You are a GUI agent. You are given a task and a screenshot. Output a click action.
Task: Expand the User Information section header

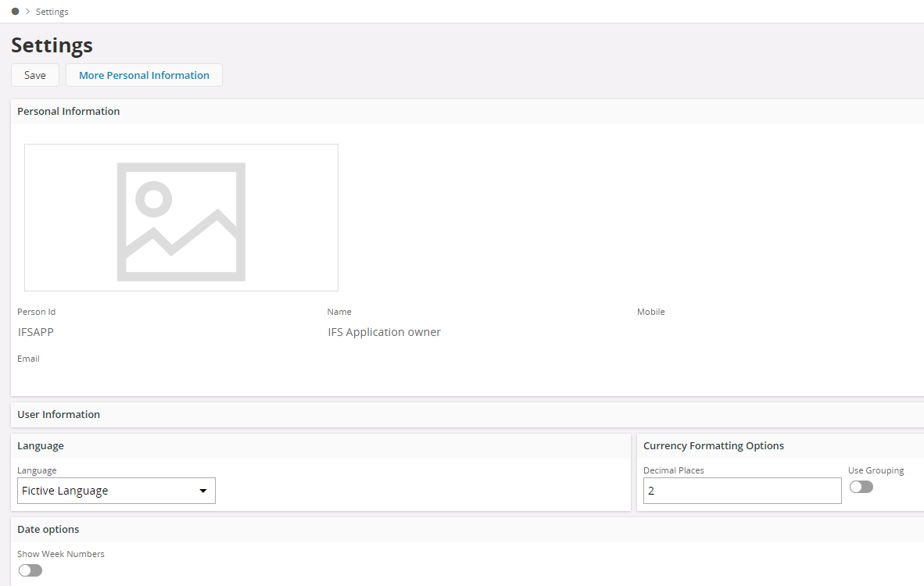[59, 414]
